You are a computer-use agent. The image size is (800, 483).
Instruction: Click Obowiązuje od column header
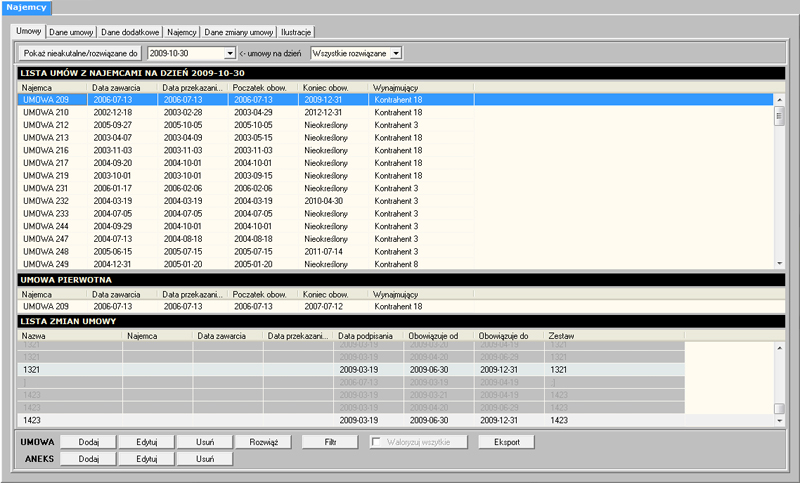[x=439, y=336]
